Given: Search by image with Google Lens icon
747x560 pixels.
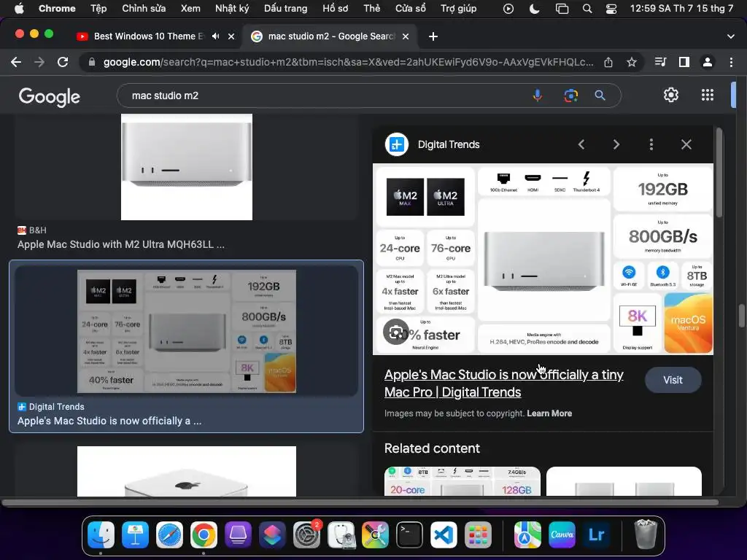Looking at the screenshot, I should pyautogui.click(x=570, y=96).
